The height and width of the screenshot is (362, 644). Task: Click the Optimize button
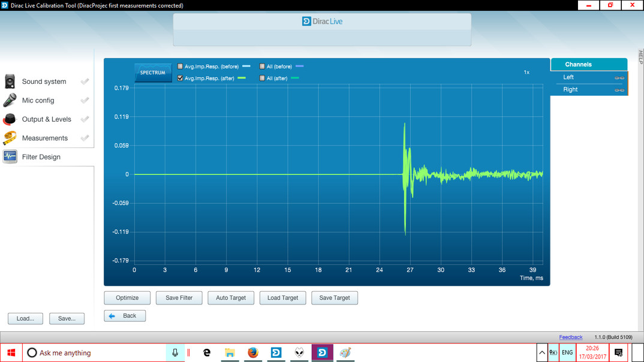pos(127,298)
